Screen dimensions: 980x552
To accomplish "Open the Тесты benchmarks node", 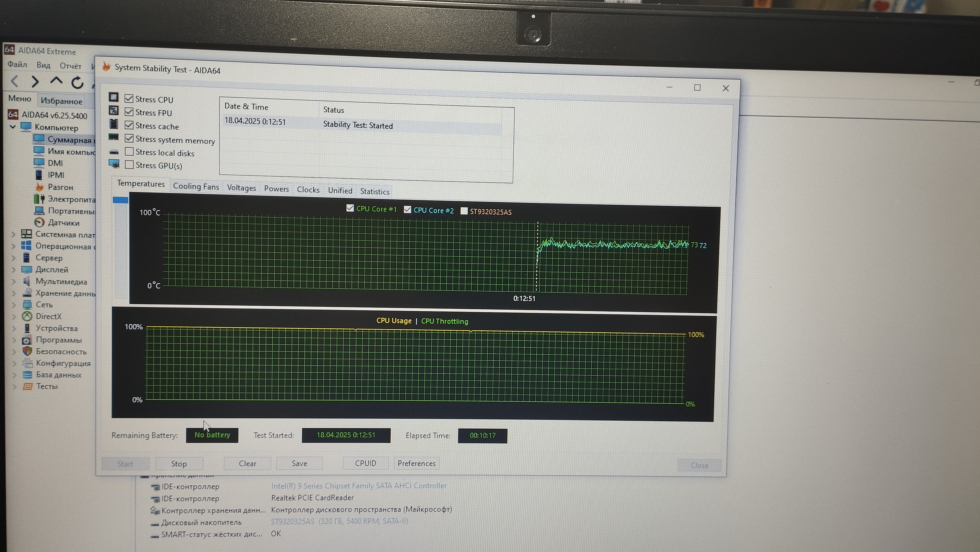I will point(46,386).
